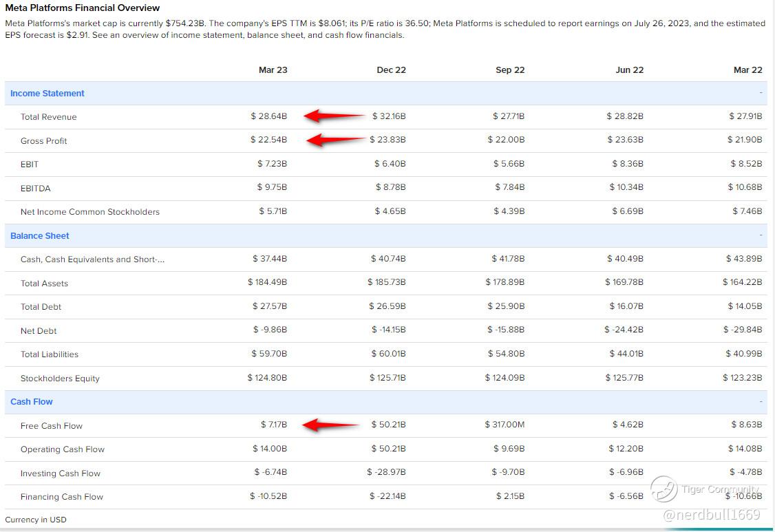Select the Mar 23 column header

[x=273, y=70]
